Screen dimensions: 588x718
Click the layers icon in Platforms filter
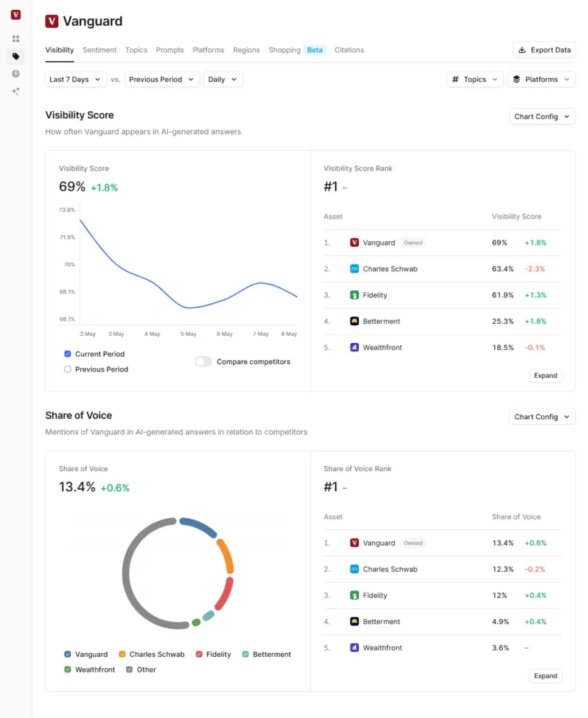click(517, 79)
